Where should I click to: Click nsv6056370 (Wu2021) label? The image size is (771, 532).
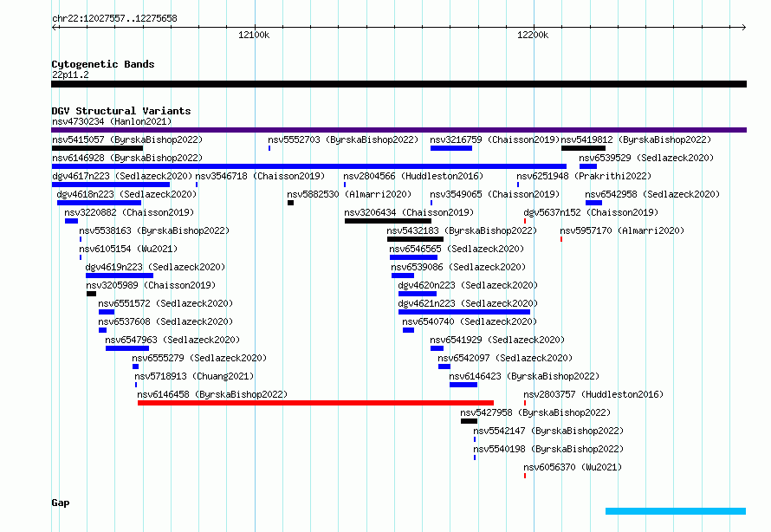click(573, 467)
